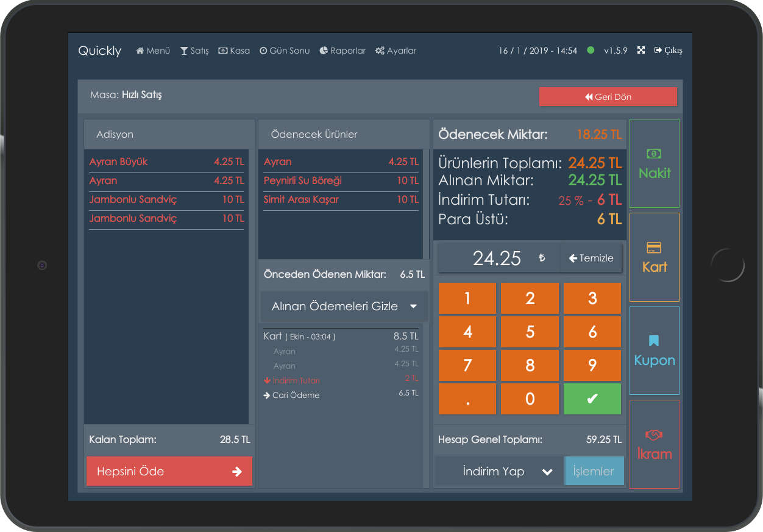Open Gün Sonu using the clock icon
Image resolution: width=763 pixels, height=532 pixels.
click(x=263, y=51)
